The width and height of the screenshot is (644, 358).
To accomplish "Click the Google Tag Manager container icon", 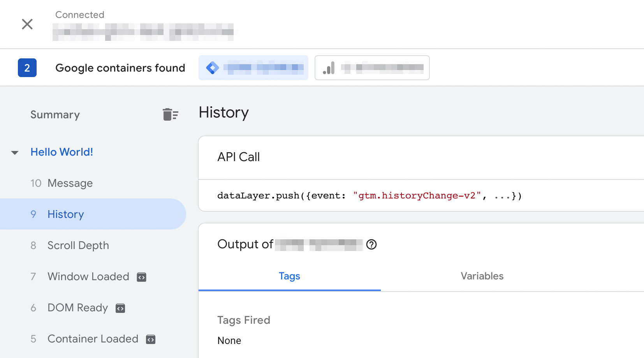I will pos(213,68).
